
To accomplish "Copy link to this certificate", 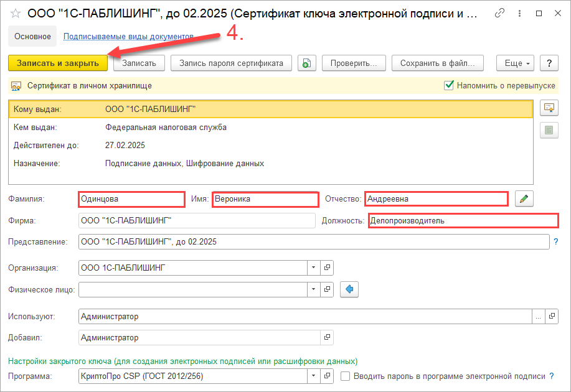I will [x=499, y=14].
